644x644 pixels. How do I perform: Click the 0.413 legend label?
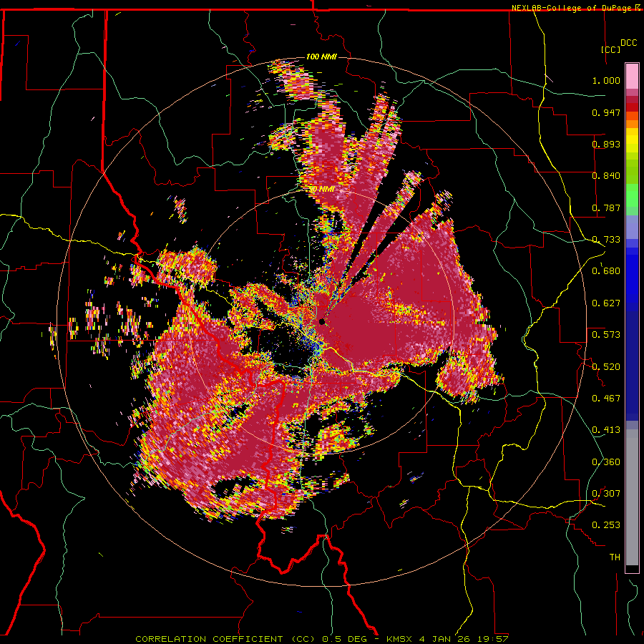[x=606, y=430]
